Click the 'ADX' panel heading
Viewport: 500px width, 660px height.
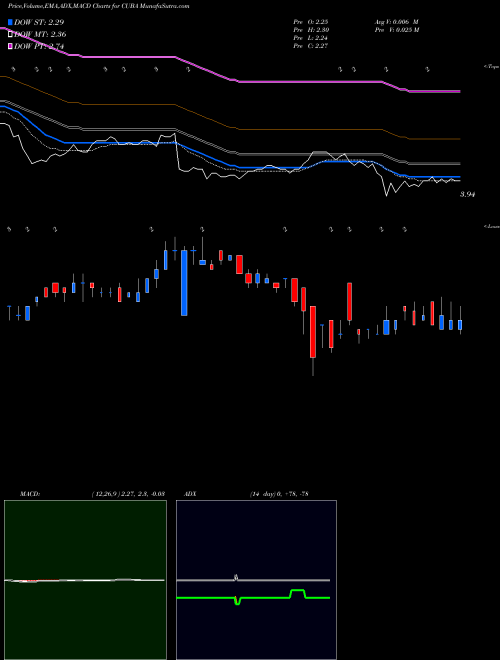[190, 494]
